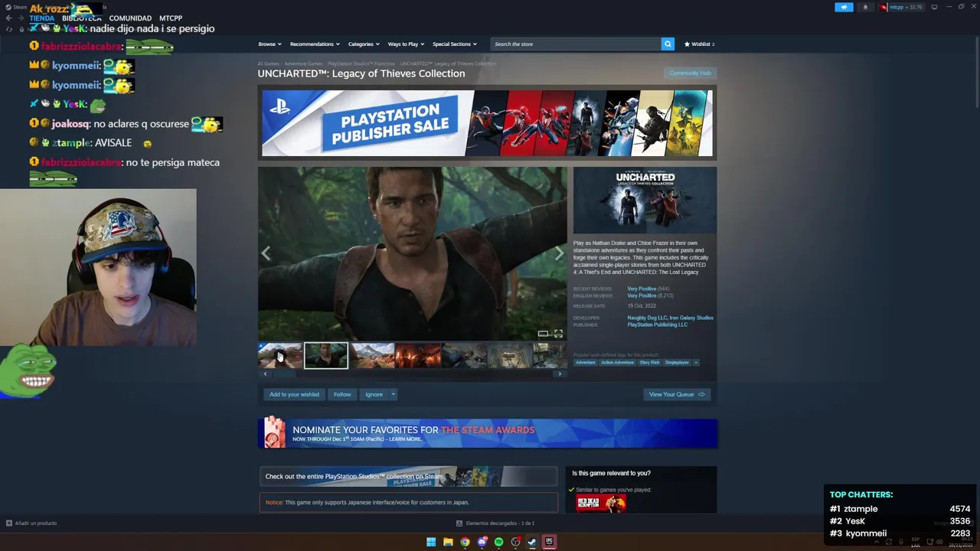This screenshot has width=980, height=551.
Task: Open Epic Games Launcher from the taskbar
Action: (549, 542)
